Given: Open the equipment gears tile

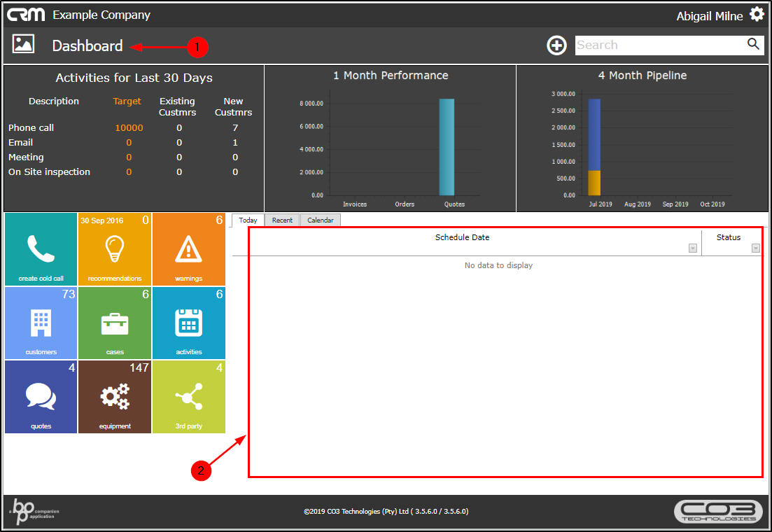Looking at the screenshot, I should click(115, 396).
